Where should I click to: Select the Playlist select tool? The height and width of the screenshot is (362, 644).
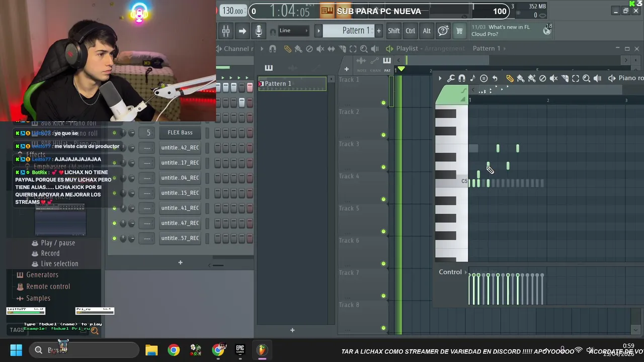pos(353,49)
